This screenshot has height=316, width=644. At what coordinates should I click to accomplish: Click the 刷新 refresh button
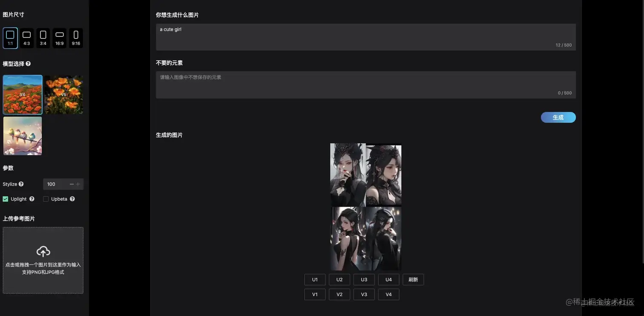click(413, 280)
